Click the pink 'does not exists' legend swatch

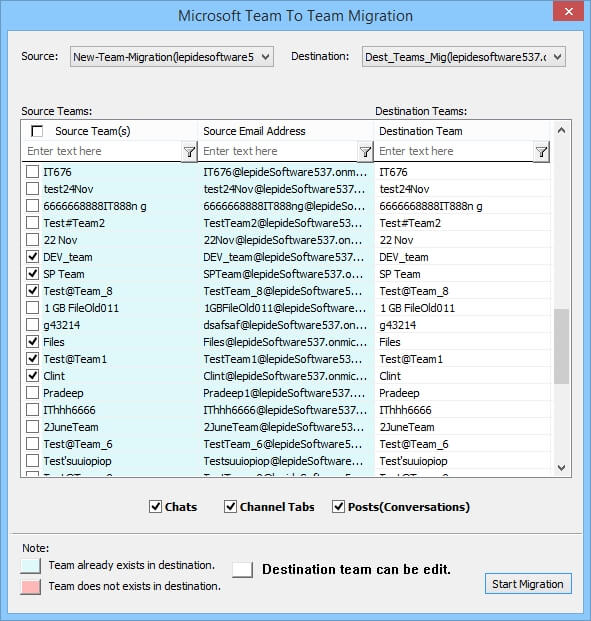[x=31, y=587]
